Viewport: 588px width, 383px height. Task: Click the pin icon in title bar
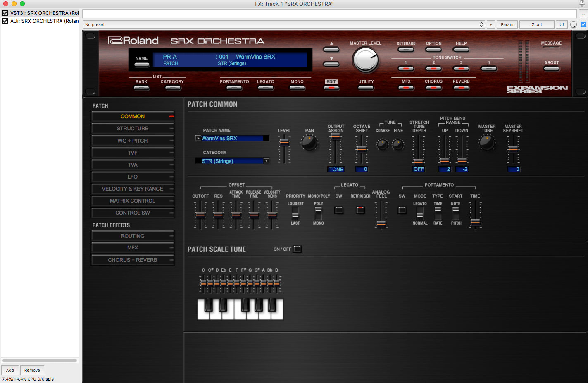click(582, 3)
